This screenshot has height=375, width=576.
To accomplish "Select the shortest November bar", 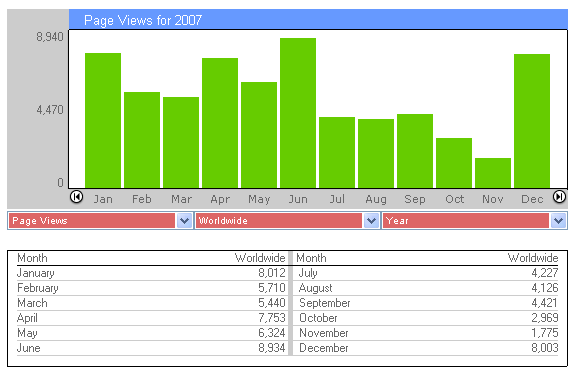I will pos(493,173).
